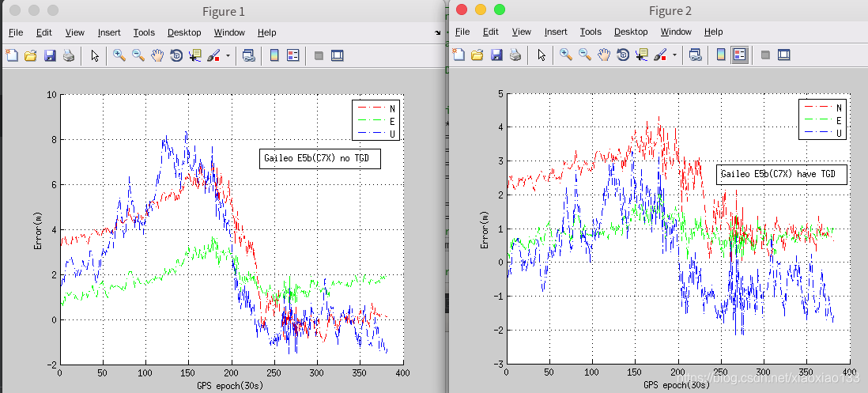
Task: Click 'Gaileo E5b(C7X) no TGD' annotation box
Action: click(x=320, y=159)
